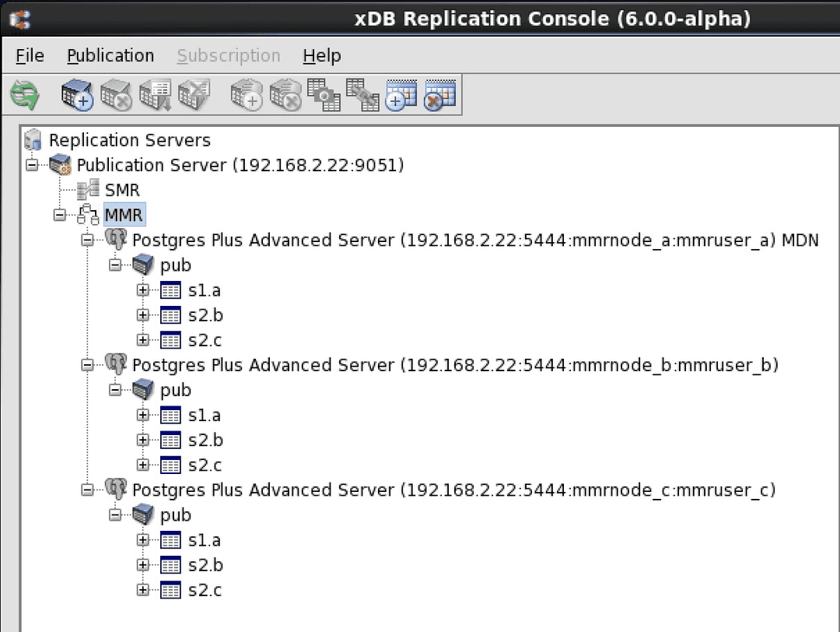Select the mmrnode_a MDN server entry
Image resolution: width=840 pixels, height=632 pixels.
(474, 240)
